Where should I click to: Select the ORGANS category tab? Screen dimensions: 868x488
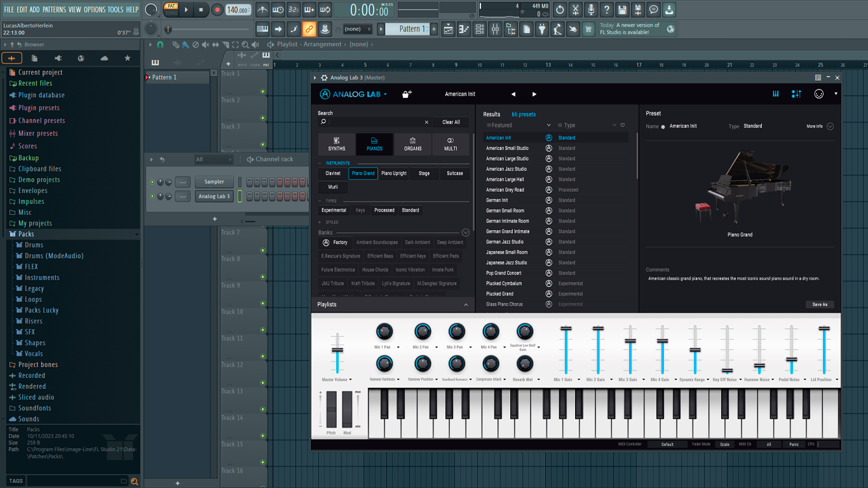click(412, 144)
